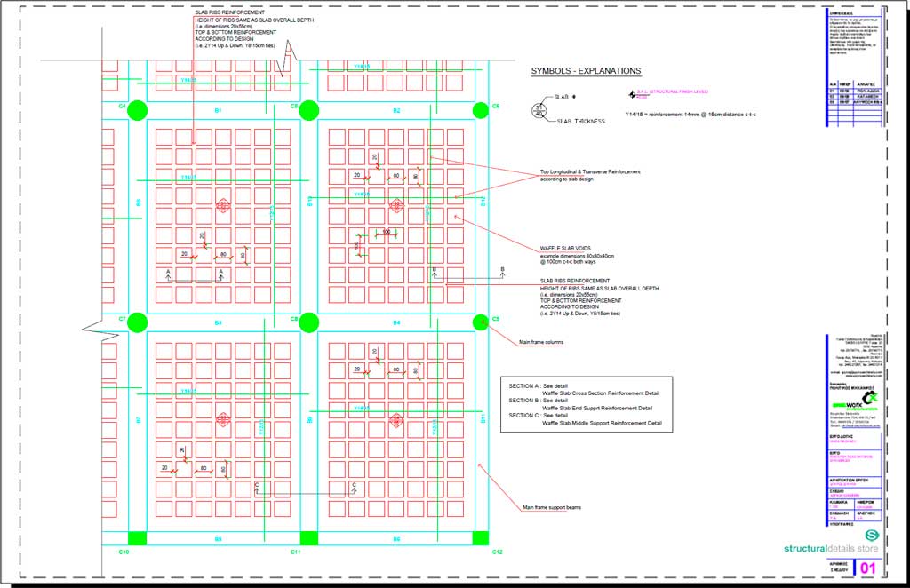Click the Main frame columns annotation

click(540, 342)
